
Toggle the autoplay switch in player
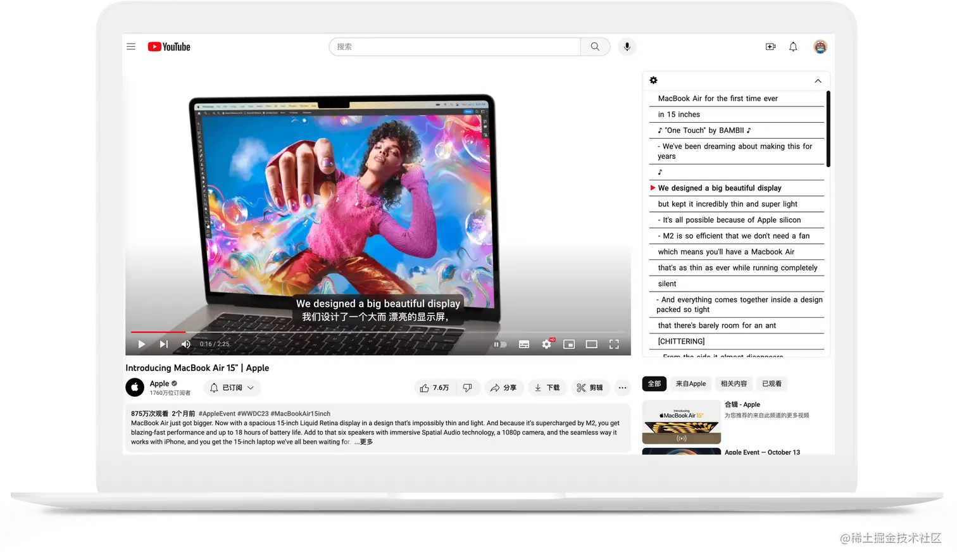[501, 344]
